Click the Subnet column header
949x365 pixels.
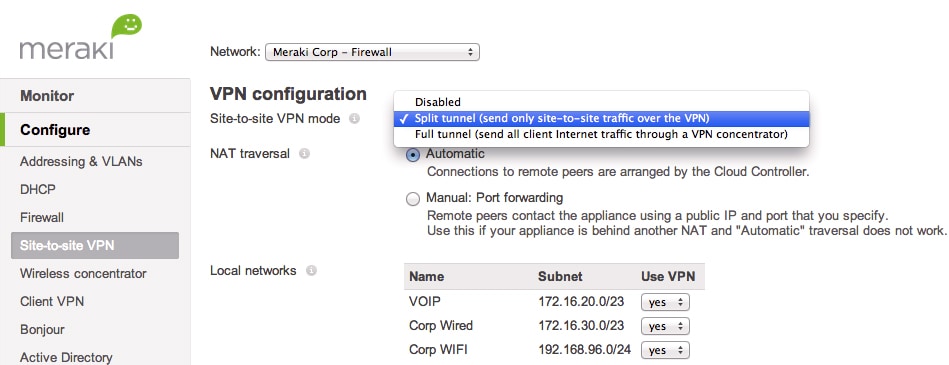pyautogui.click(x=560, y=277)
